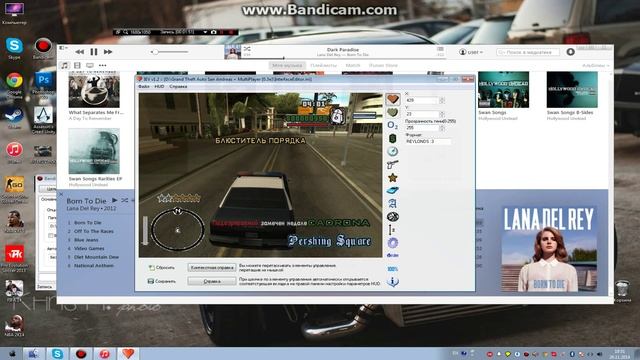Switch to the iTunes Store tab
This screenshot has width=640, height=360.
tap(383, 65)
